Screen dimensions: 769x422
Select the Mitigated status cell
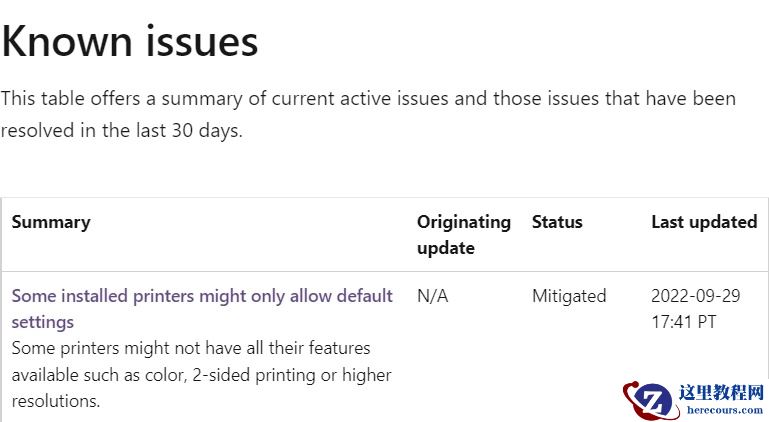[569, 296]
